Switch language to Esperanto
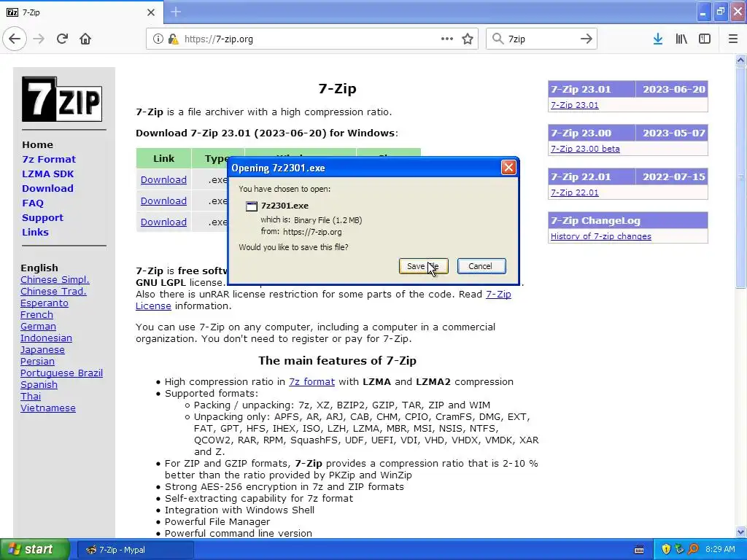This screenshot has height=560, width=747. coord(44,303)
